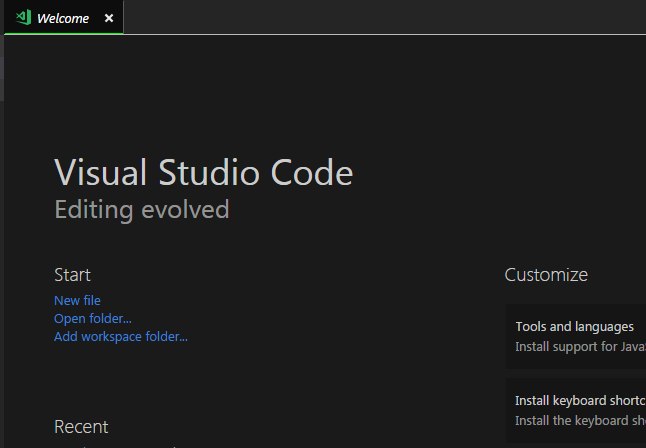This screenshot has height=448, width=646.
Task: Click Install the keyboard description text
Action: click(x=580, y=421)
